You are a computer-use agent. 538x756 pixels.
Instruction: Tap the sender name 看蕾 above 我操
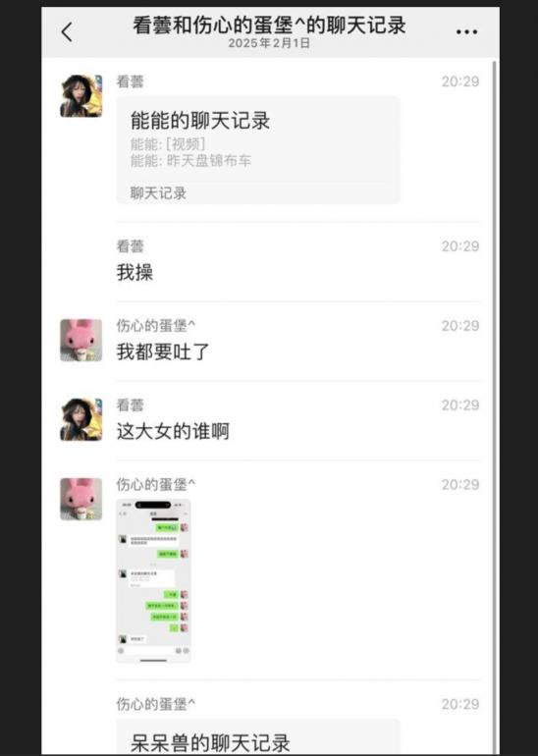pos(131,246)
